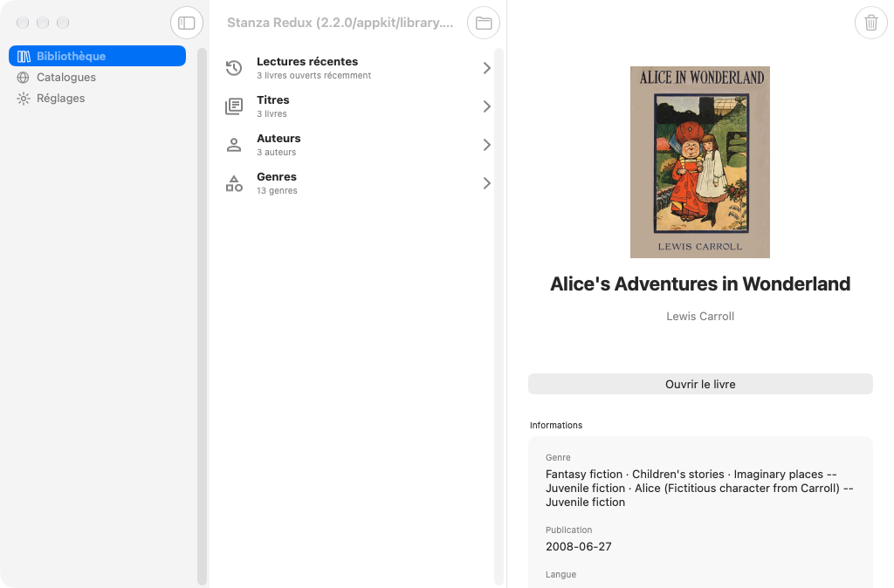Click the Publication field label
894x588 pixels.
point(569,530)
